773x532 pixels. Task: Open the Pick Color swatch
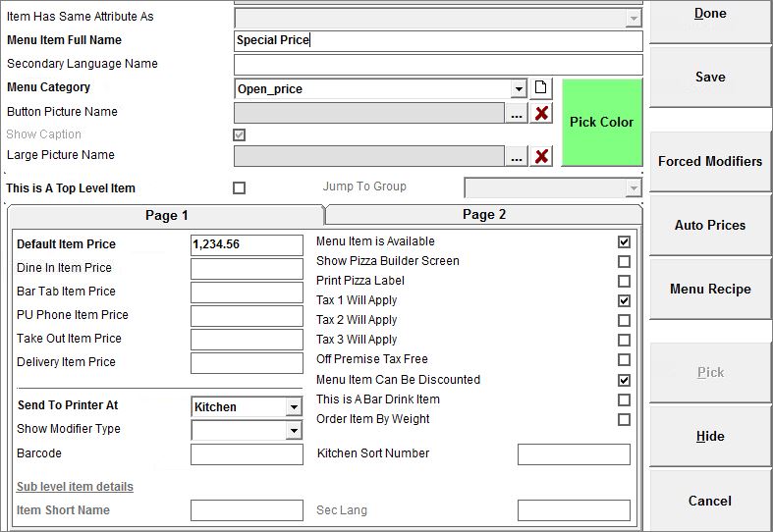pos(602,122)
